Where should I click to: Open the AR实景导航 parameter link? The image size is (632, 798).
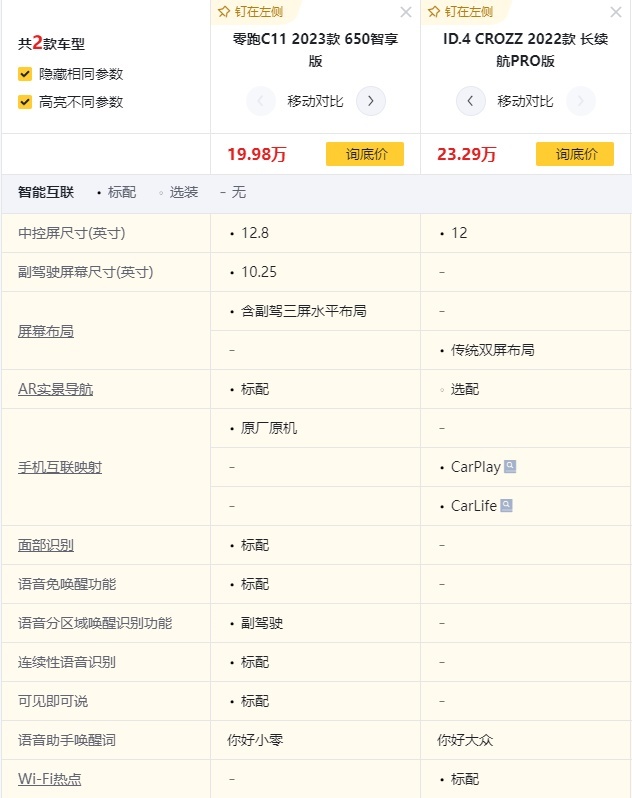[x=55, y=389]
